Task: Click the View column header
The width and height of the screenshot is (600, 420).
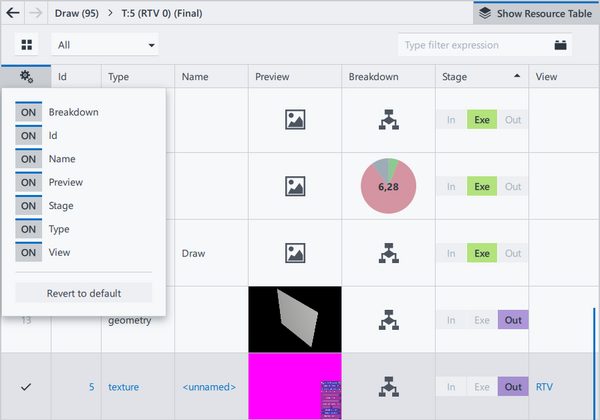Action: coord(564,77)
